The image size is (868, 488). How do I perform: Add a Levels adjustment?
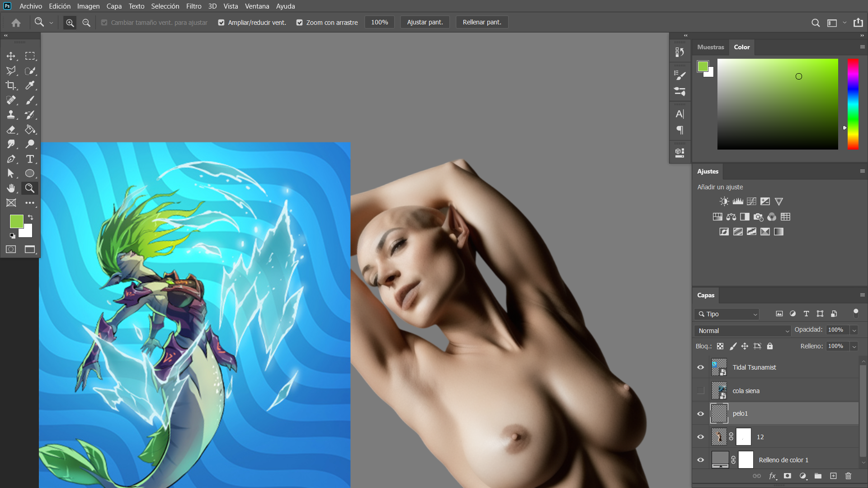pos(738,202)
